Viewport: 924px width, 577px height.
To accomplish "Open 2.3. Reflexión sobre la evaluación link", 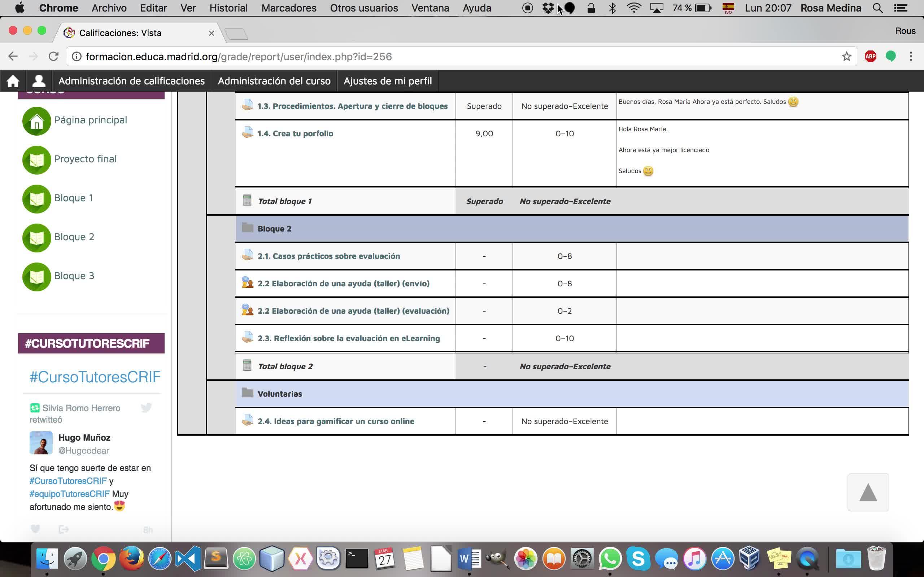I will pos(348,339).
